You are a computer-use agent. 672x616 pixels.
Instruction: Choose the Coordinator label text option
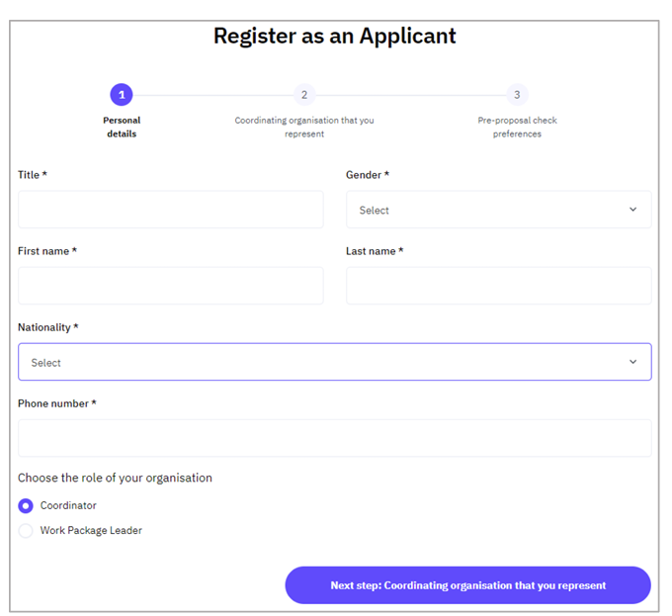pyautogui.click(x=68, y=505)
